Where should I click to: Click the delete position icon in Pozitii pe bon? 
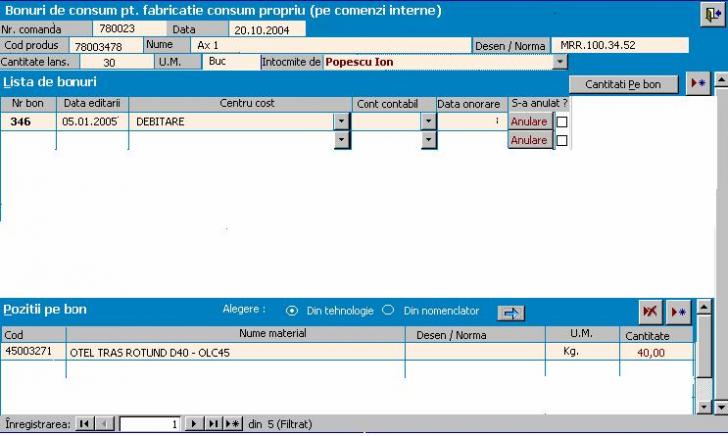point(650,312)
